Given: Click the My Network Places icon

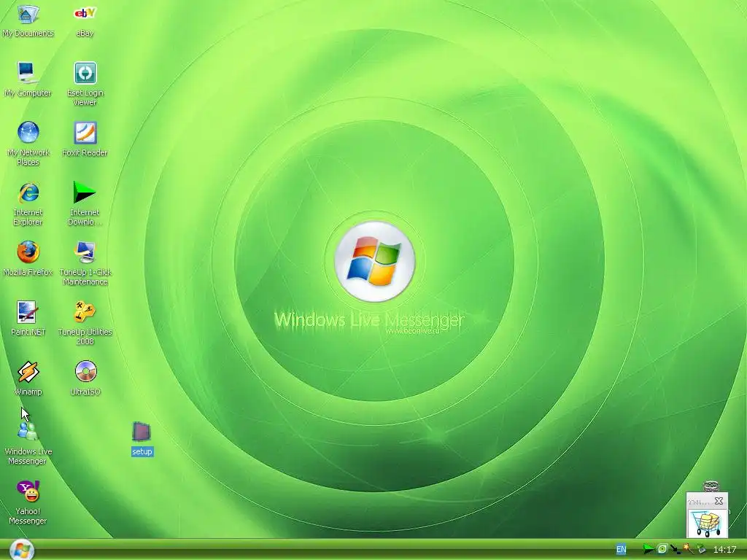Looking at the screenshot, I should click(28, 133).
